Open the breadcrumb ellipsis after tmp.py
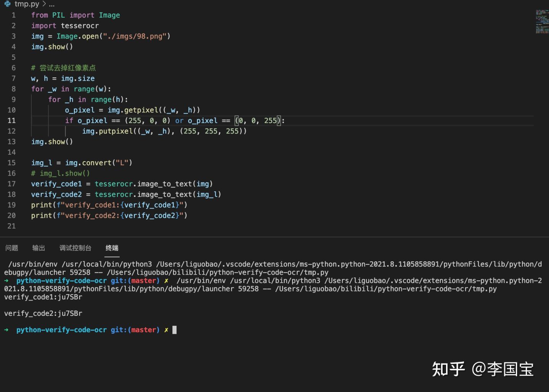Screen dimensions: 549x392 tap(52, 4)
